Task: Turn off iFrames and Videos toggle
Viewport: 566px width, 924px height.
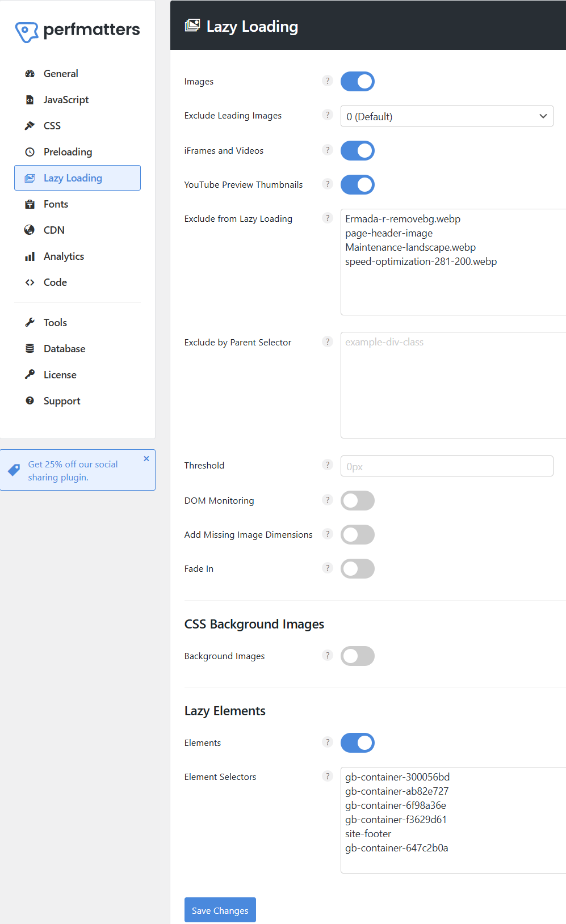Action: point(358,151)
